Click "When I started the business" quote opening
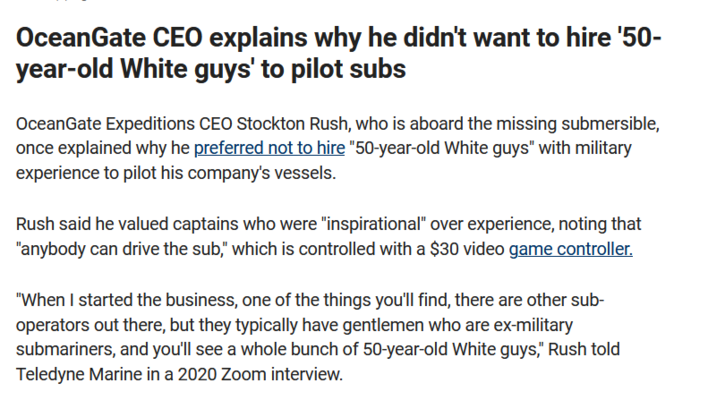 click(126, 300)
